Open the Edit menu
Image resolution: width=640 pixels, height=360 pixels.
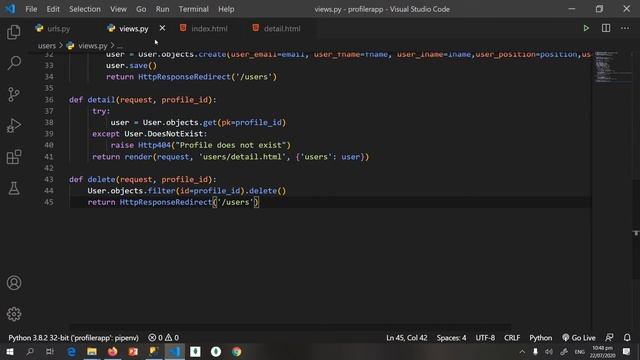tap(53, 9)
